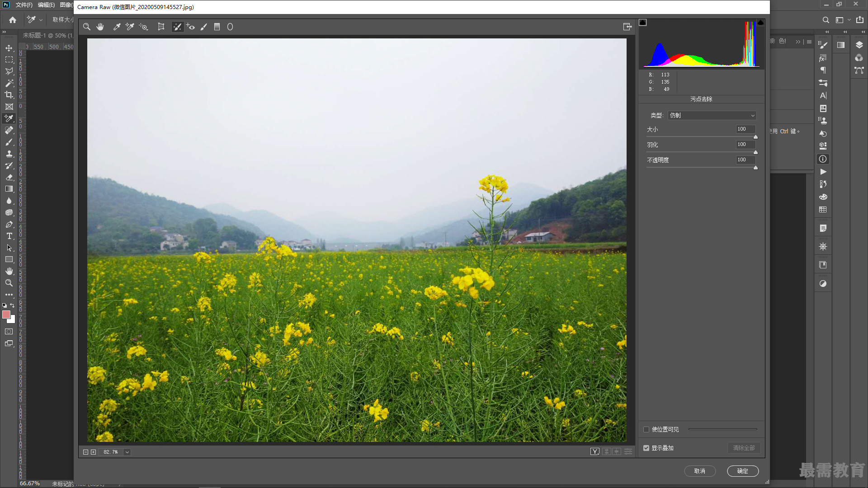Image resolution: width=868 pixels, height=488 pixels.
Task: Select the Frame tool in Photoshop toolbar
Action: tap(9, 107)
